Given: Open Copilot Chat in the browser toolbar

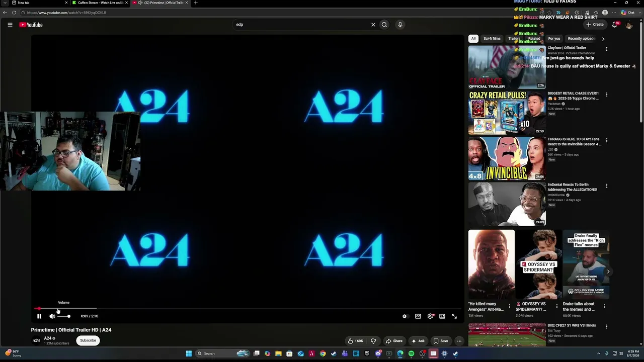Looking at the screenshot, I should (628, 13).
